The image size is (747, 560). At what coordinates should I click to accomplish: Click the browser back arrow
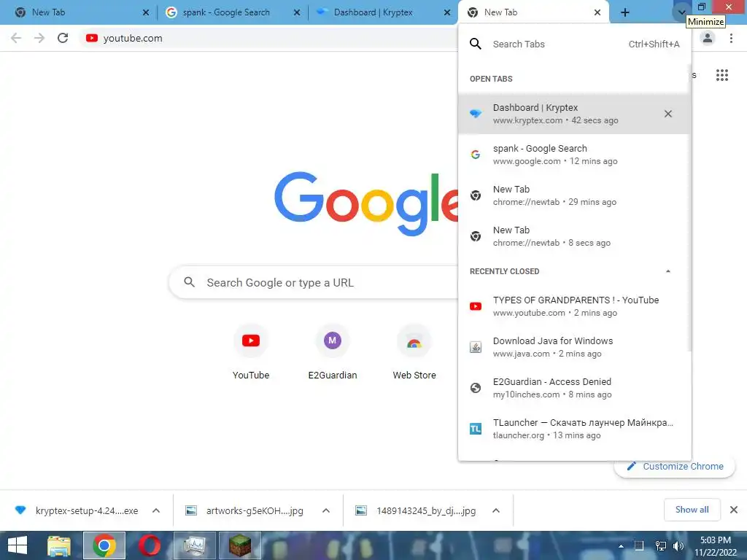[16, 38]
